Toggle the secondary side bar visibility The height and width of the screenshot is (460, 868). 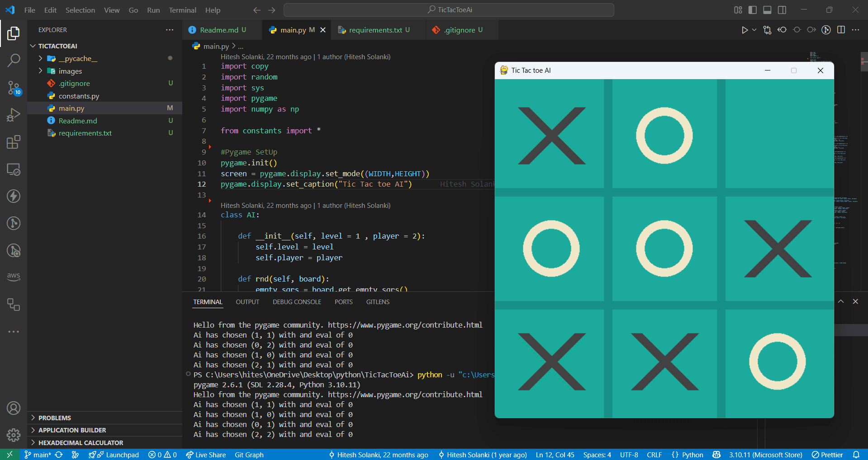(x=782, y=9)
